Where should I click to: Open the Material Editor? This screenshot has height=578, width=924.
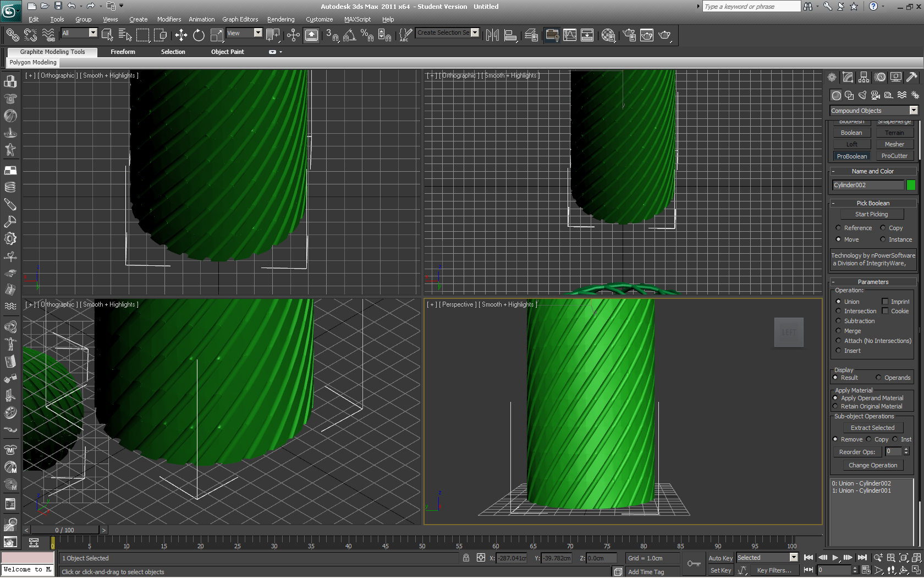(608, 35)
